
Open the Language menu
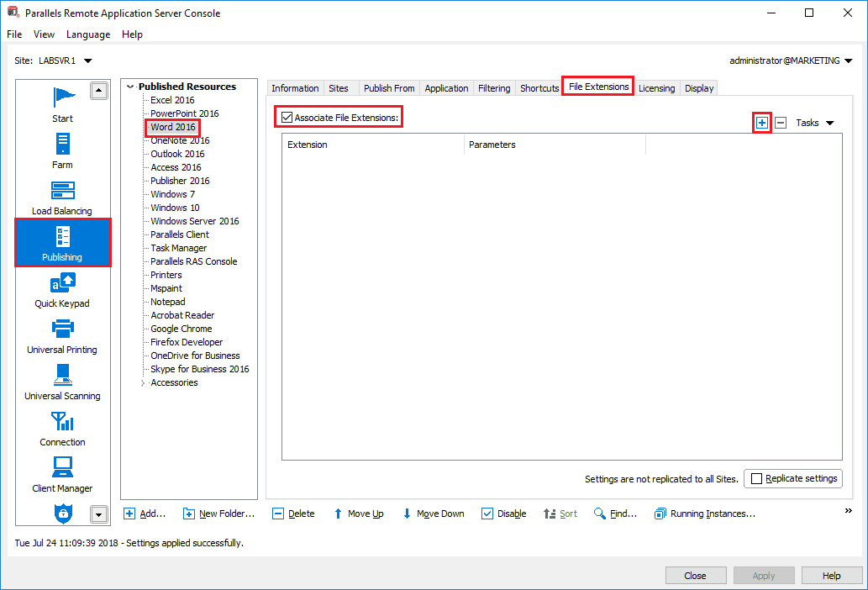pyautogui.click(x=88, y=34)
